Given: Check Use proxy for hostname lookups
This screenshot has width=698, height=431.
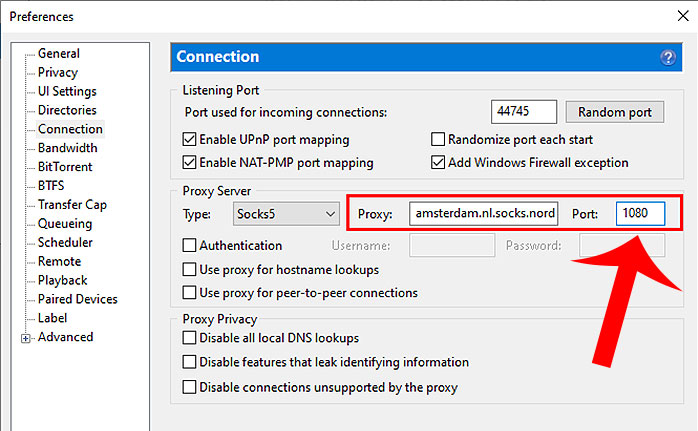Looking at the screenshot, I should point(190,269).
